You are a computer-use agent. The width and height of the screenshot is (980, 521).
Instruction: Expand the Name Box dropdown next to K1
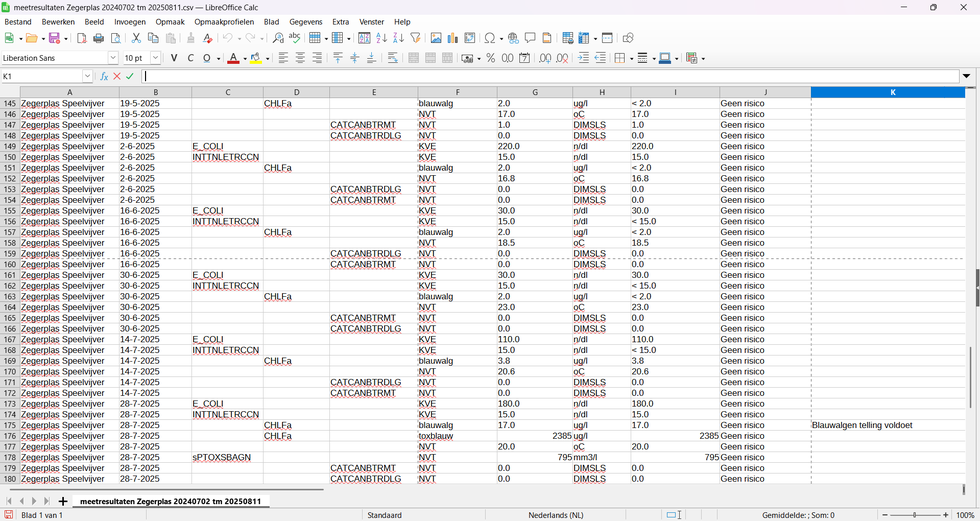pos(88,76)
